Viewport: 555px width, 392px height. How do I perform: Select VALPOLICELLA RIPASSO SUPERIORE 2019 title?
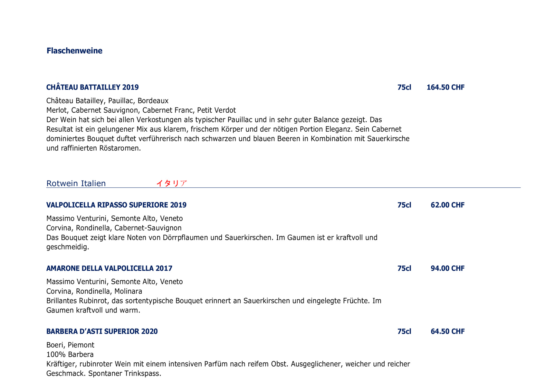coord(116,205)
